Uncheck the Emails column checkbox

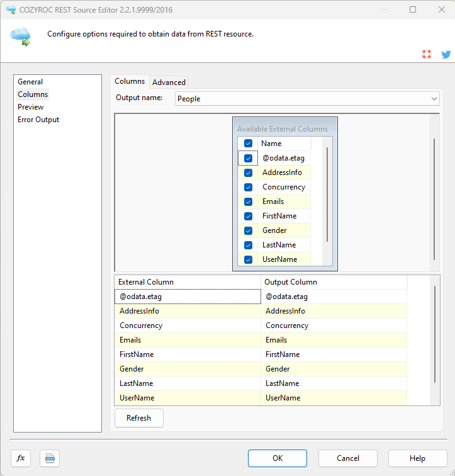(x=248, y=201)
